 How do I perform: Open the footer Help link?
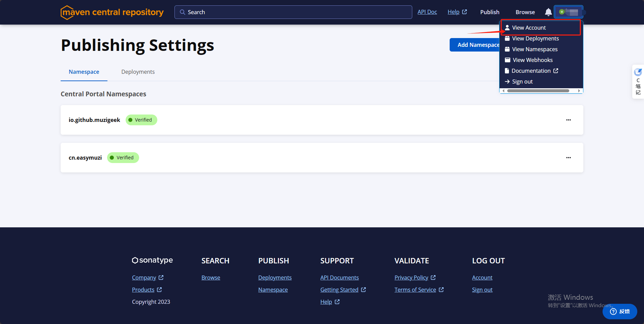tap(326, 302)
